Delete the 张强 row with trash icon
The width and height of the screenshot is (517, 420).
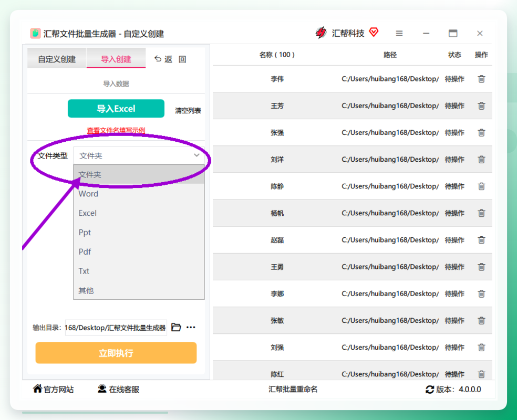pos(481,132)
